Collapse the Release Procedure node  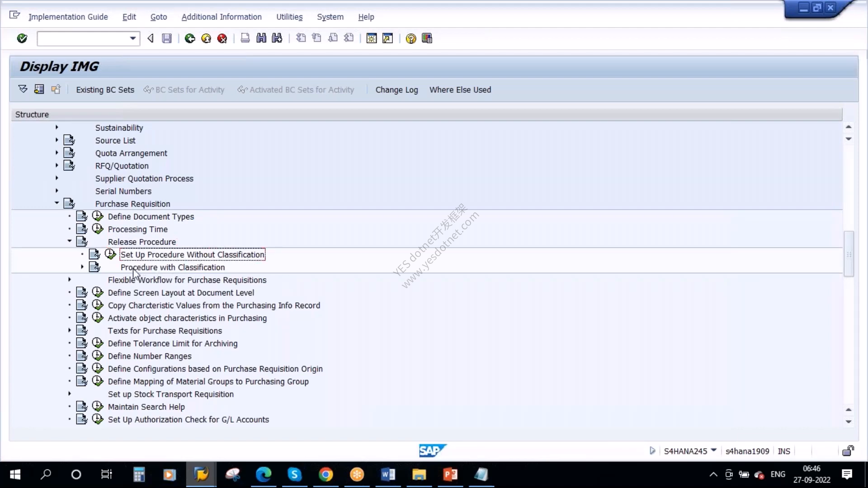tap(69, 241)
